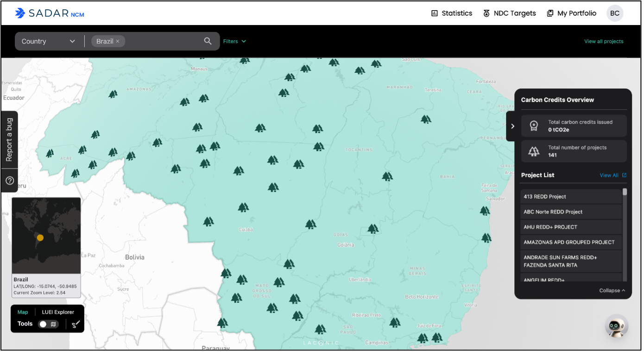
Task: Expand the Filters dropdown
Action: (234, 41)
